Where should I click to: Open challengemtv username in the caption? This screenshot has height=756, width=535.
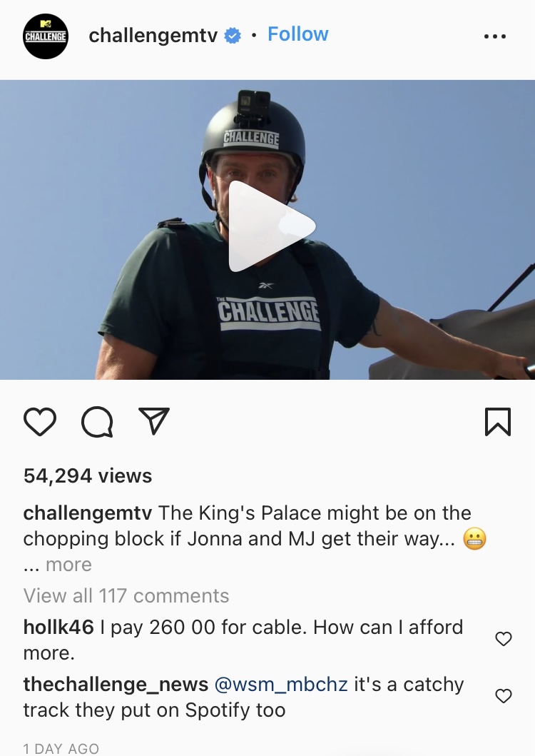(x=88, y=513)
